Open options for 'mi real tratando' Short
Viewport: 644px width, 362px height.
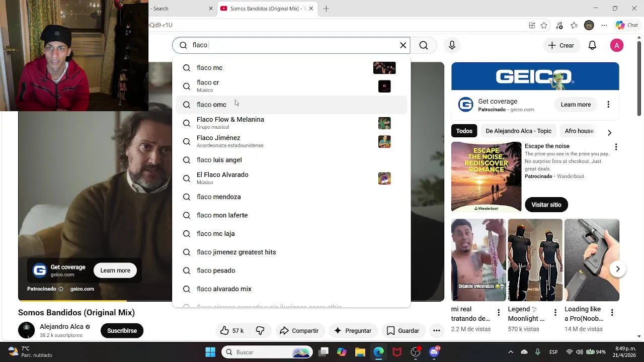[499, 313]
